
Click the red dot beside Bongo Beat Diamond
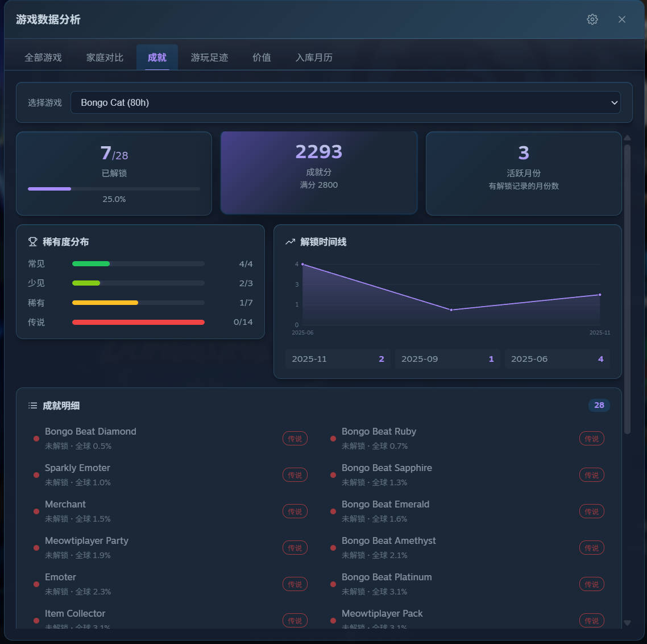[x=36, y=439]
